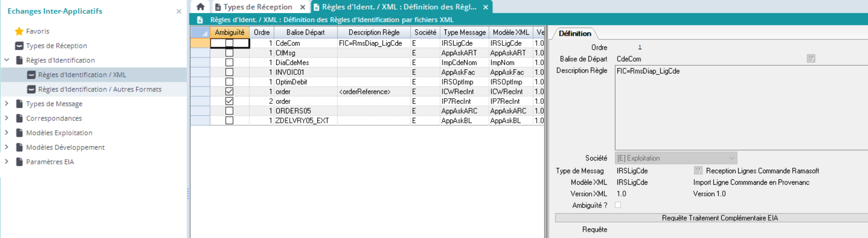Toggle Ambiguïté checkbox for CtlMsg row
This screenshot has height=238, width=868.
pos(229,53)
